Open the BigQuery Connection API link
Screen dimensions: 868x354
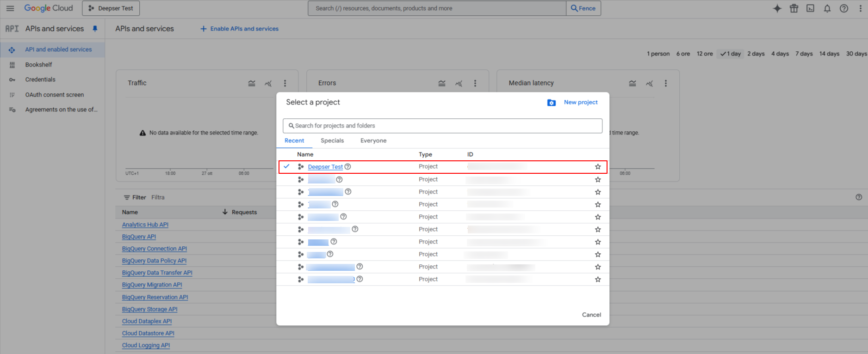point(155,249)
